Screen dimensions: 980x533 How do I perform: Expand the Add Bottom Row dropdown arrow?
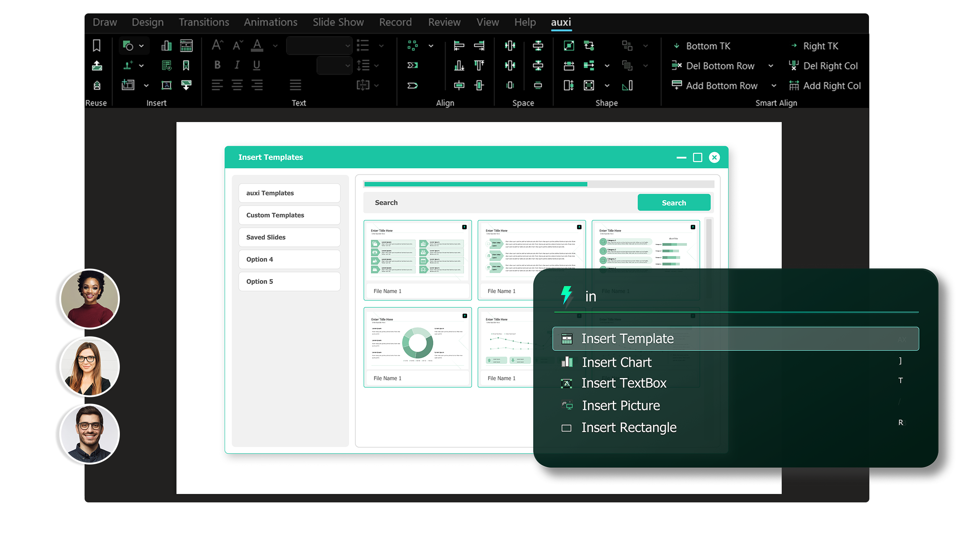(x=774, y=86)
